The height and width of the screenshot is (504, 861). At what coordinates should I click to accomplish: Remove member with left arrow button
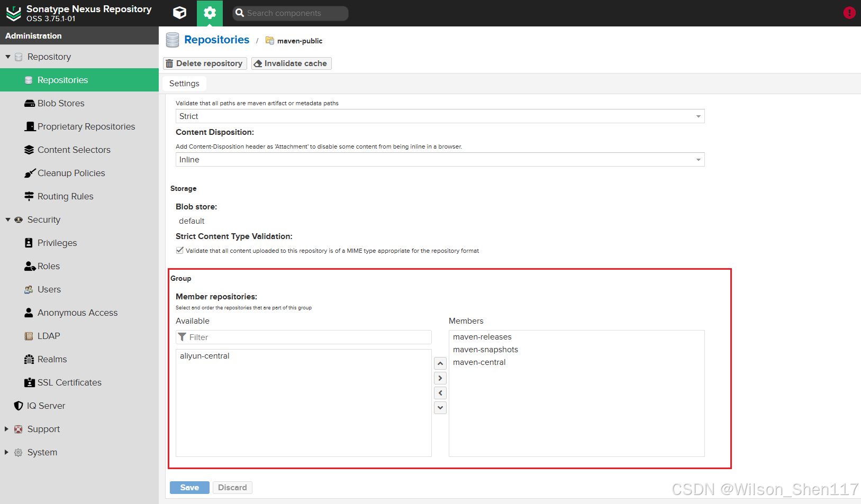pos(440,393)
